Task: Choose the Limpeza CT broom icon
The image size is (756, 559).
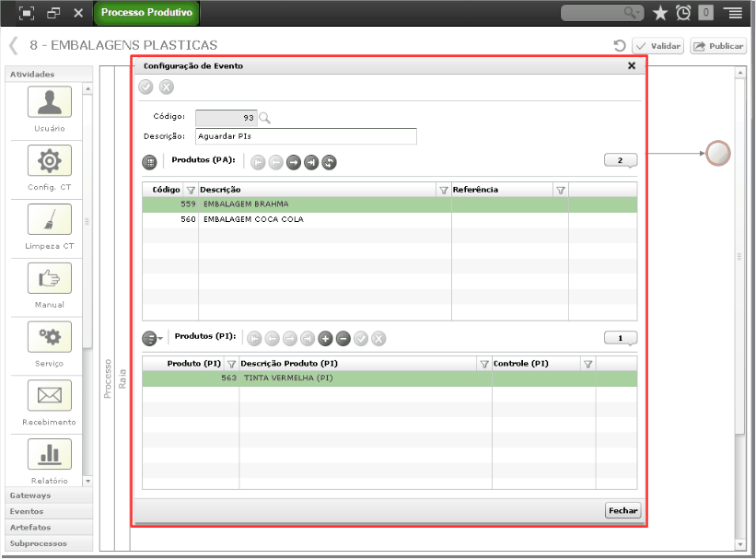Action: point(50,219)
